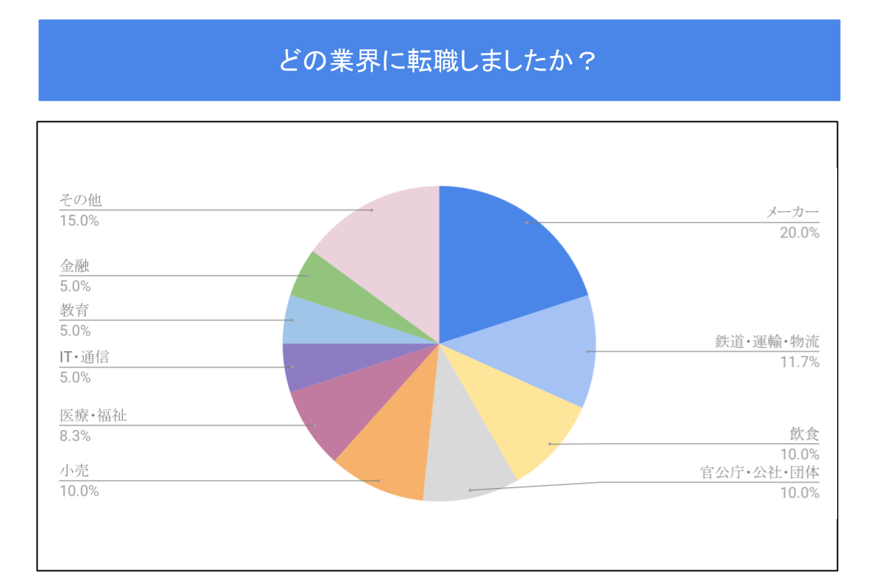Click the 11.7% percentage value
The width and height of the screenshot is (882, 588).
pos(800,362)
